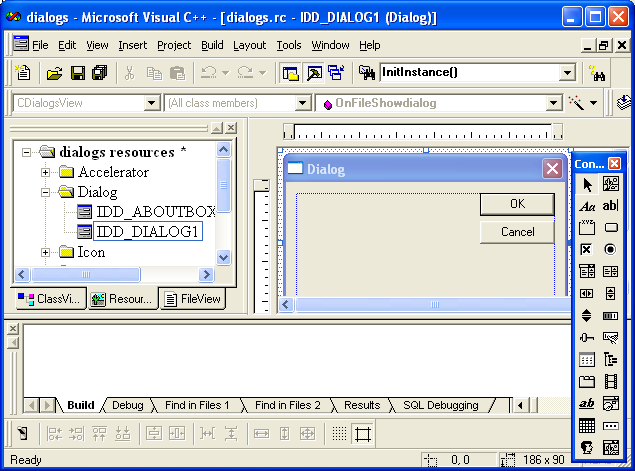Pick the Group Box control

(587, 228)
